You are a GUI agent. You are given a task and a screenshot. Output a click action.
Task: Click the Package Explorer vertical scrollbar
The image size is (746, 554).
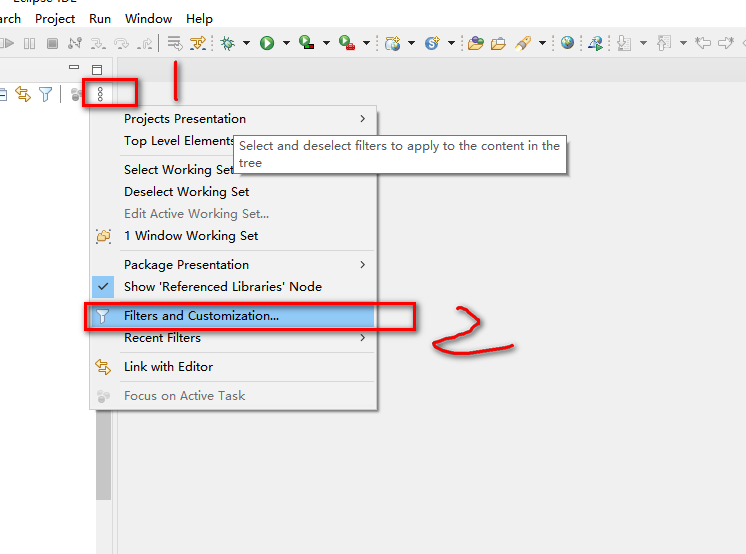[x=103, y=455]
